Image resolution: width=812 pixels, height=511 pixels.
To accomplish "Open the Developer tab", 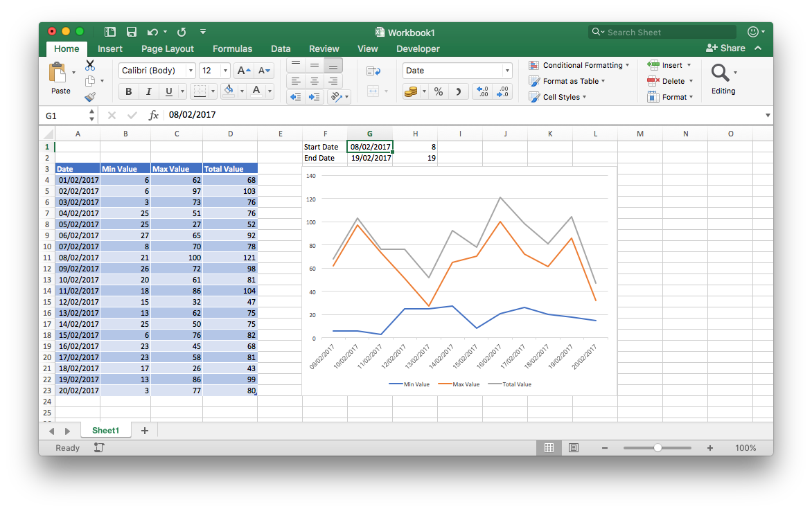I will (418, 48).
